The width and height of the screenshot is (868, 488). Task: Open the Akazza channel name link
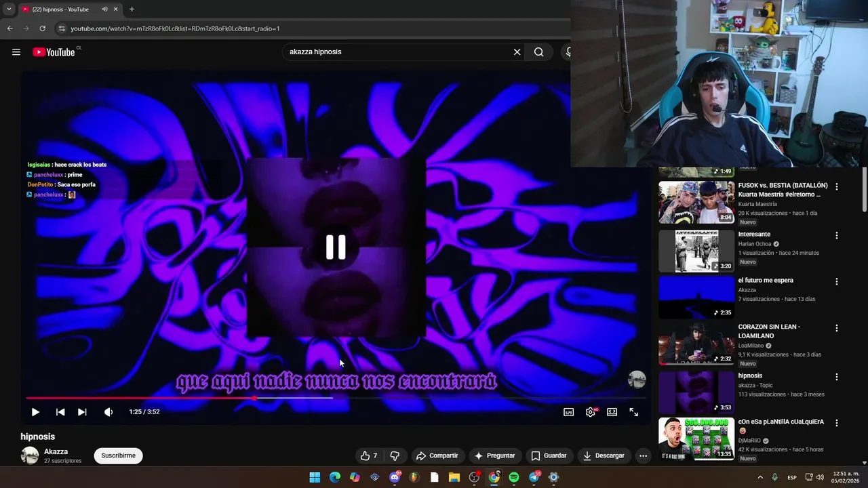56,451
